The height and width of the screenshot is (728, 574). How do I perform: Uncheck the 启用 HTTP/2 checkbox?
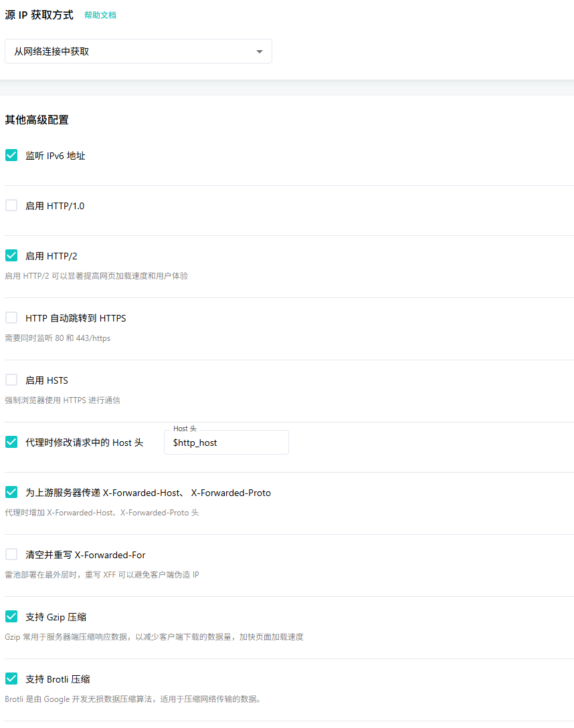point(11,255)
